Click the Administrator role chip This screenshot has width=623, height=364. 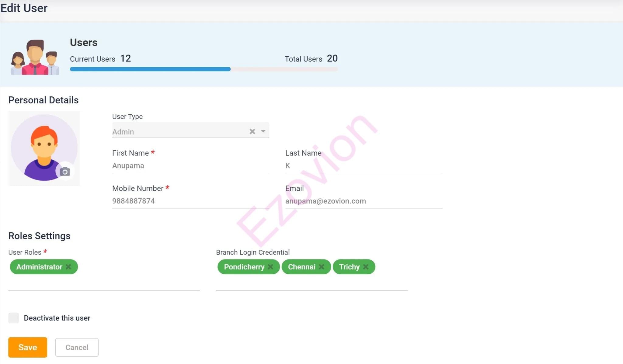[x=39, y=267]
